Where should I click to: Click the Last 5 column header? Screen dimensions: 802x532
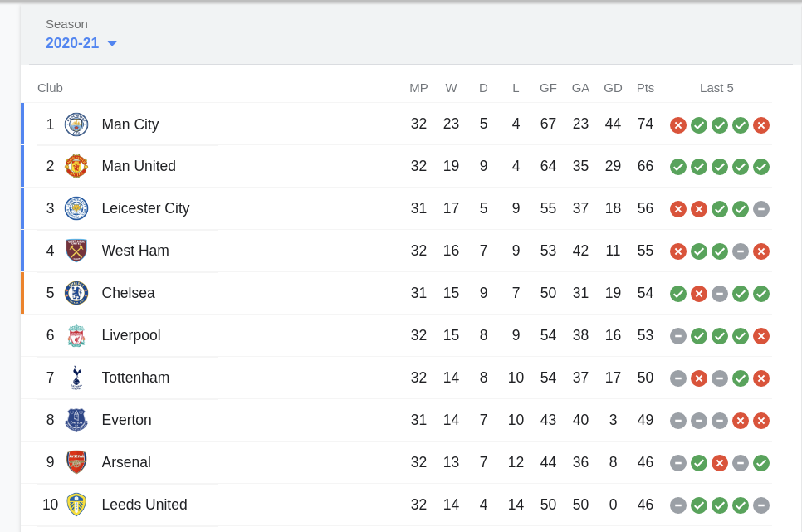(x=716, y=88)
